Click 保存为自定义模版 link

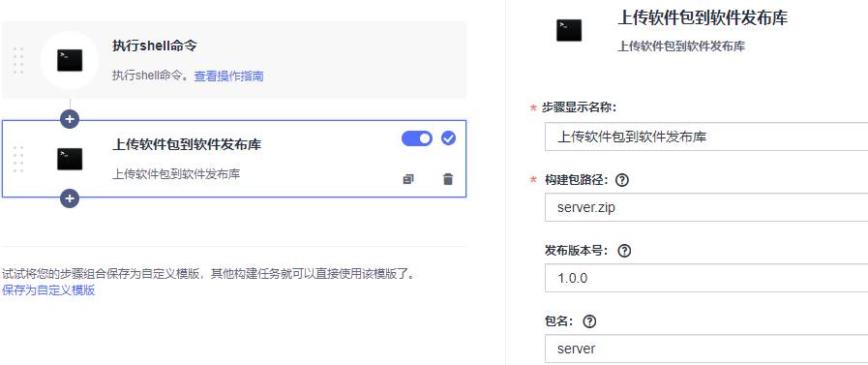coord(48,290)
